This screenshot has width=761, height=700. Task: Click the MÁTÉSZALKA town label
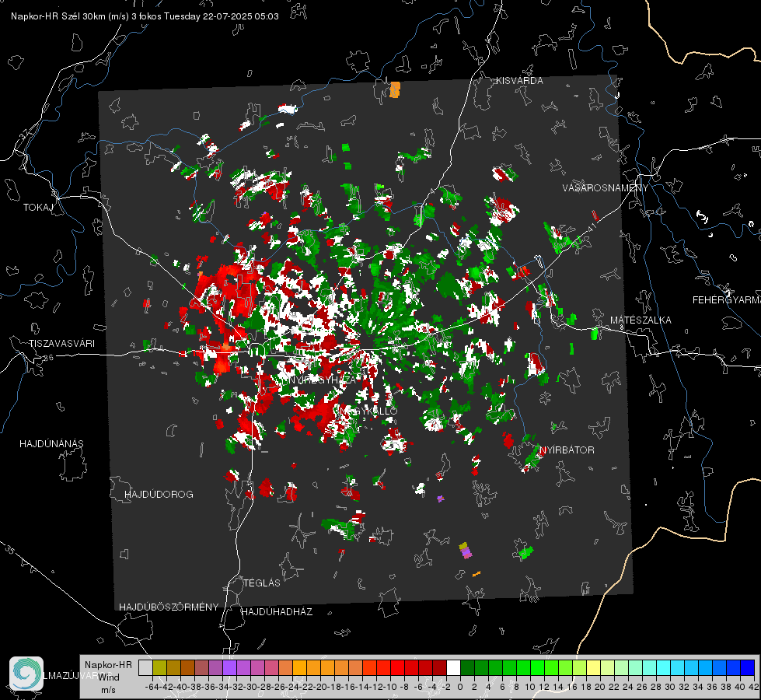(641, 320)
